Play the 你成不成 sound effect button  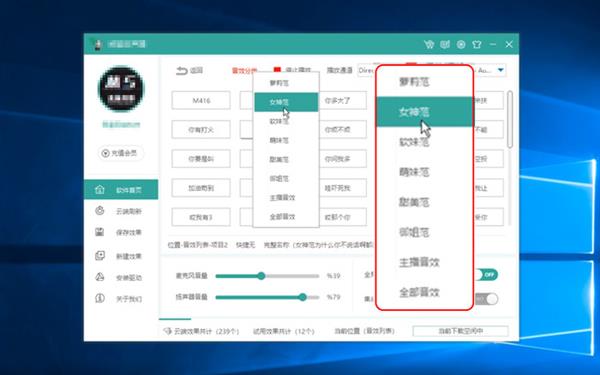coord(343,130)
